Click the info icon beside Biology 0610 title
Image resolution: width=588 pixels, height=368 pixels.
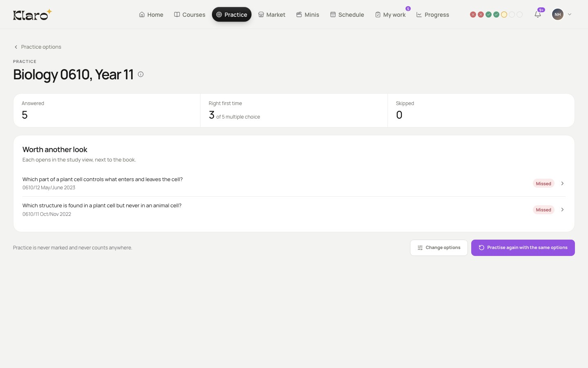point(140,74)
